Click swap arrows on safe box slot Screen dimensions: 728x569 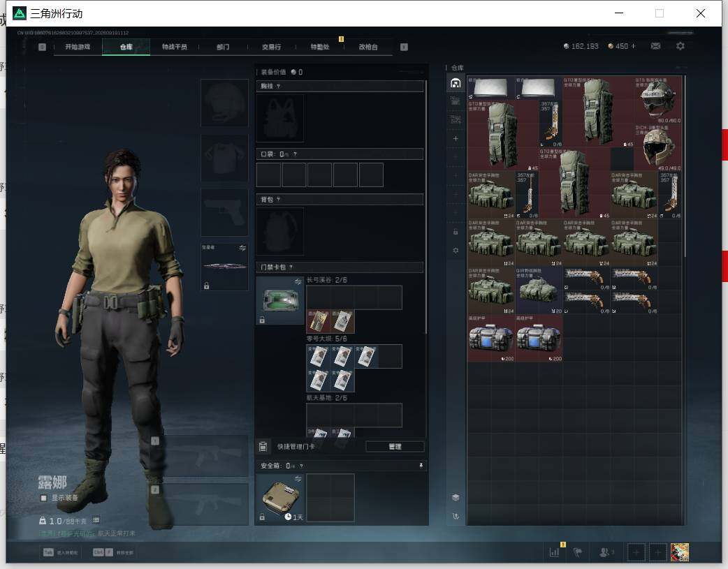tap(298, 478)
